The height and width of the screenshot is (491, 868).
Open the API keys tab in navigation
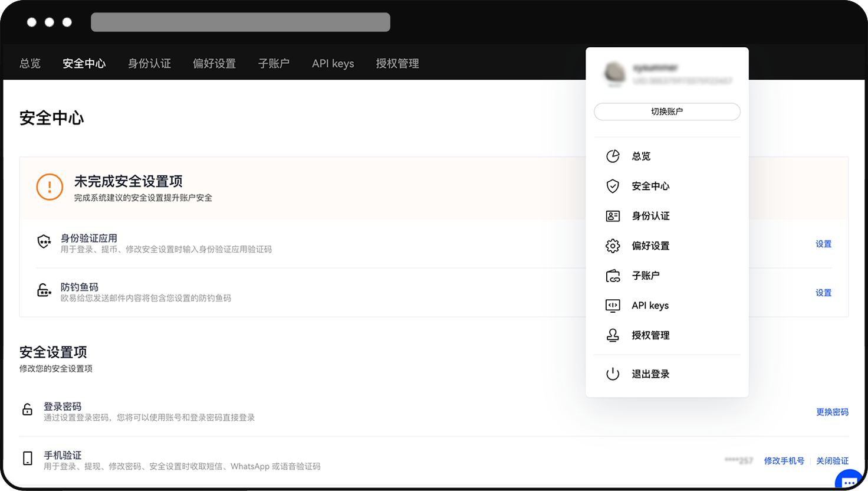point(333,64)
